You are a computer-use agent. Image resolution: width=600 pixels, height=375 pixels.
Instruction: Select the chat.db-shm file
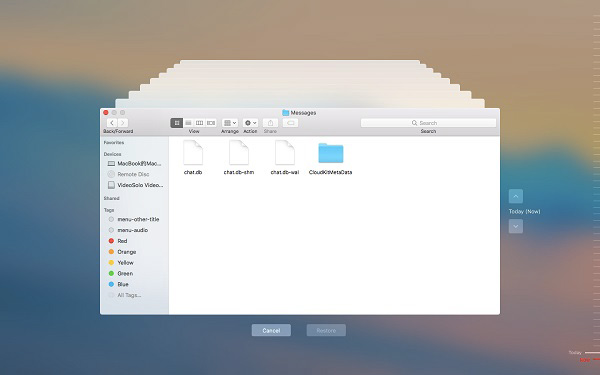239,157
